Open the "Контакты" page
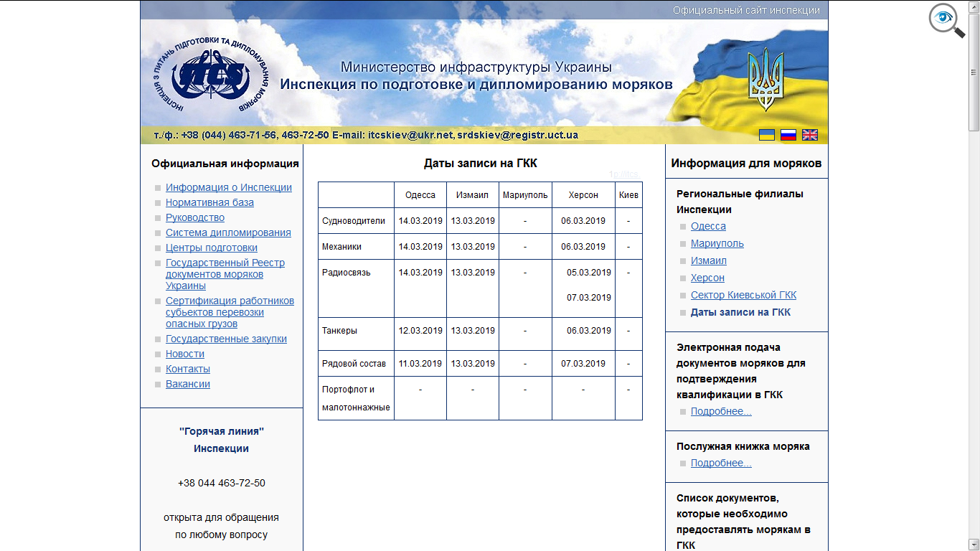 click(x=187, y=369)
